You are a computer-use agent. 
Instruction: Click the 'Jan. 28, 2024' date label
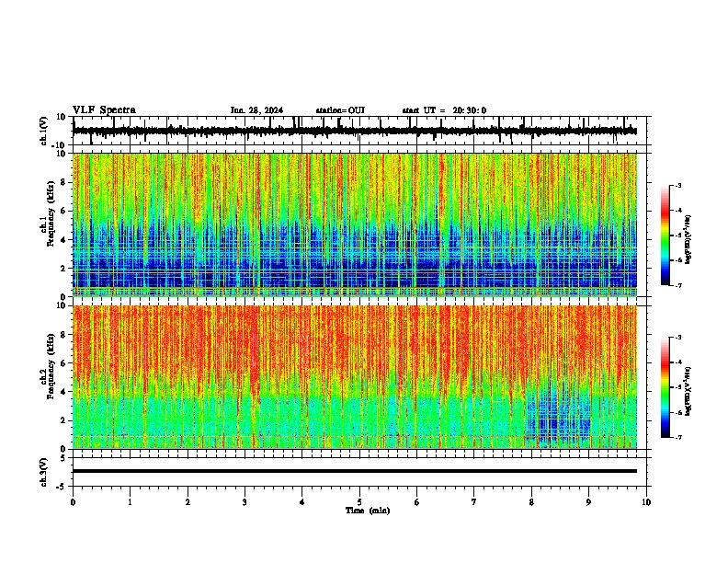(x=256, y=110)
